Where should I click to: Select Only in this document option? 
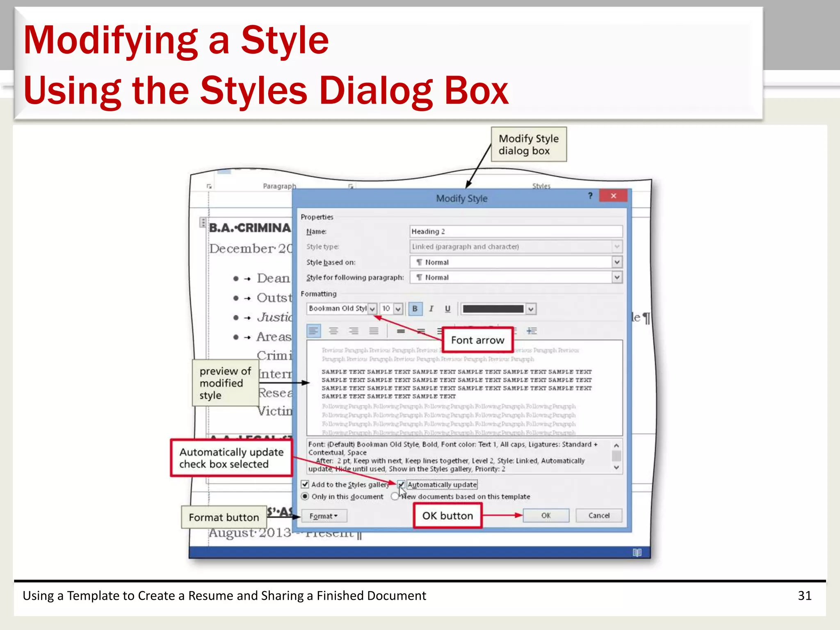click(305, 496)
